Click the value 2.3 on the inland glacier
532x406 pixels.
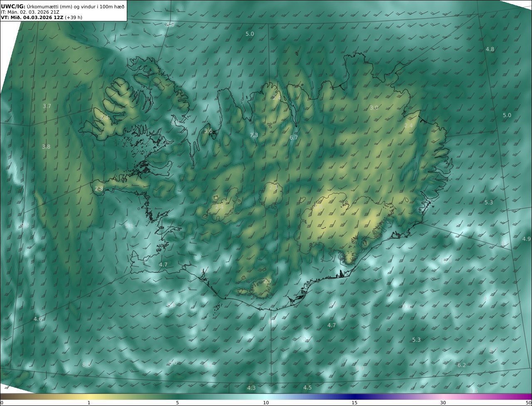(273, 188)
